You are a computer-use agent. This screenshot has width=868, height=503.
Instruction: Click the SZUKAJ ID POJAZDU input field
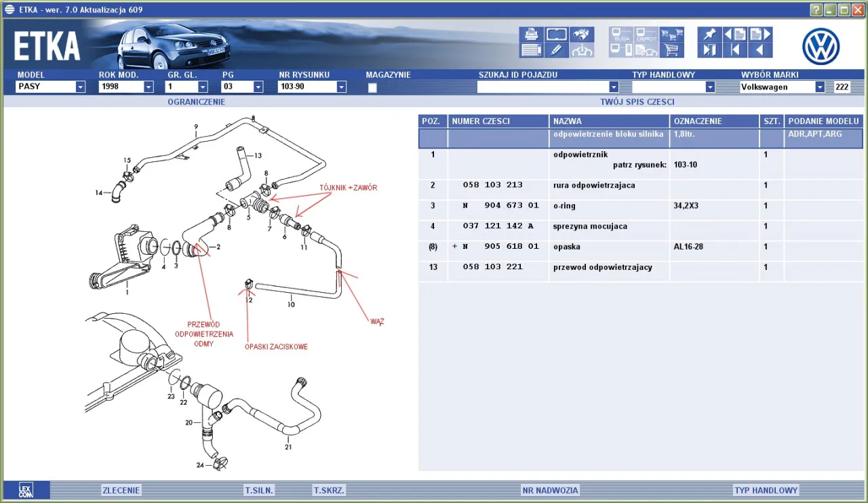click(542, 87)
